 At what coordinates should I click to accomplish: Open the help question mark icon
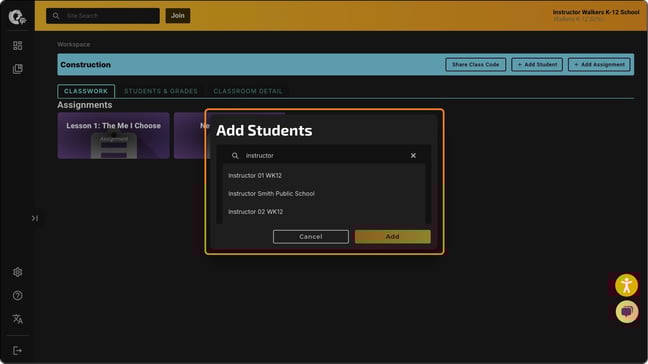pyautogui.click(x=17, y=295)
